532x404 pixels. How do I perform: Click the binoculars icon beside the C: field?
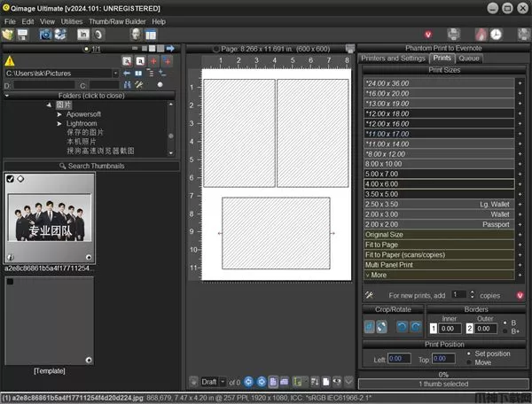125,85
